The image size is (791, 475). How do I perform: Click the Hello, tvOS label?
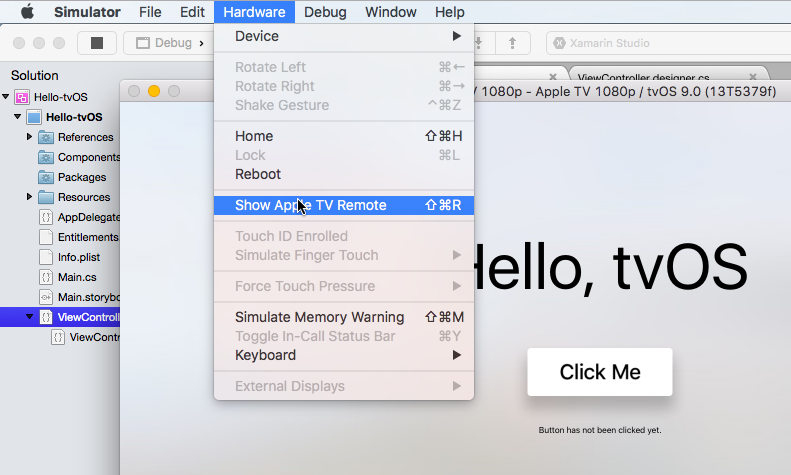[x=611, y=267]
